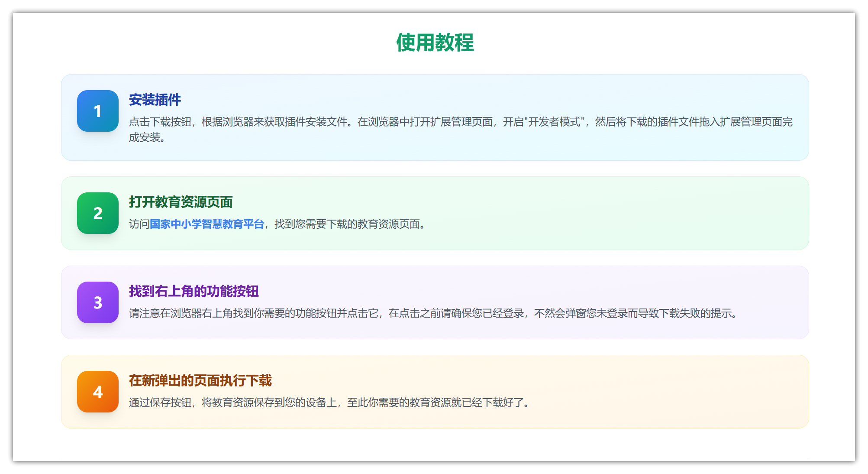
Task: Click the 安装插件 step heading
Action: click(155, 100)
